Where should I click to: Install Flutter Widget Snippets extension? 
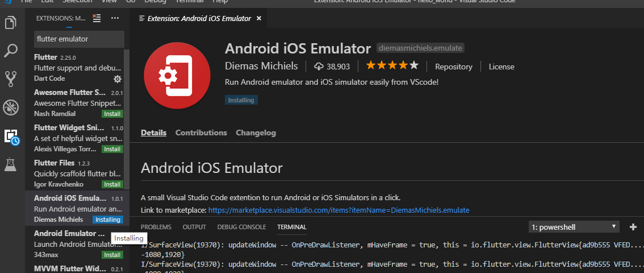coord(112,149)
